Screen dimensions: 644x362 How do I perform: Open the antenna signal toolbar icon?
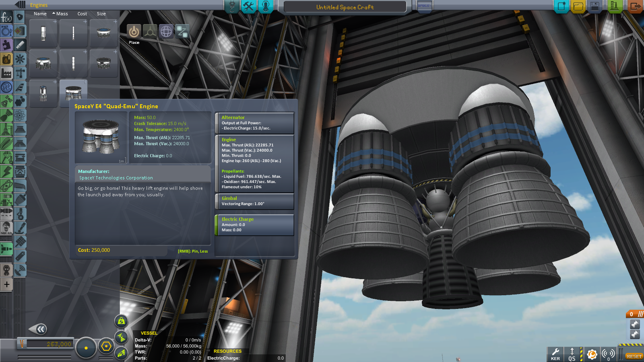pyautogui.click(x=608, y=354)
